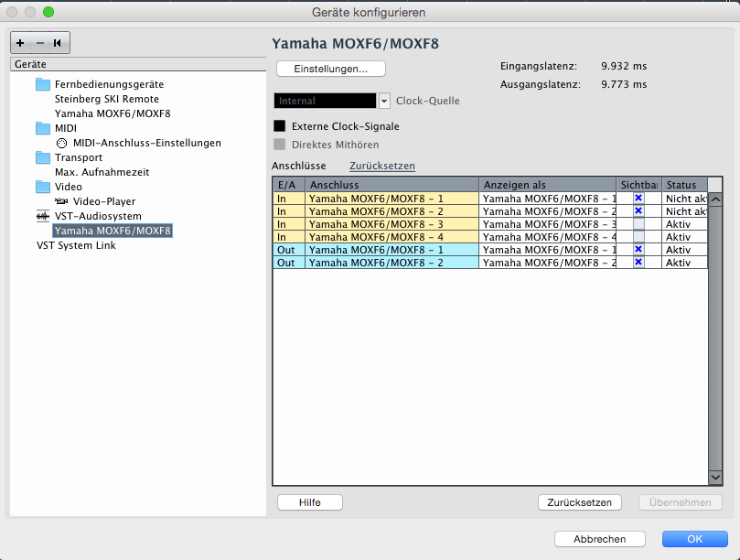This screenshot has width=740, height=560.
Task: Select the MIDI folder icon
Action: click(43, 128)
